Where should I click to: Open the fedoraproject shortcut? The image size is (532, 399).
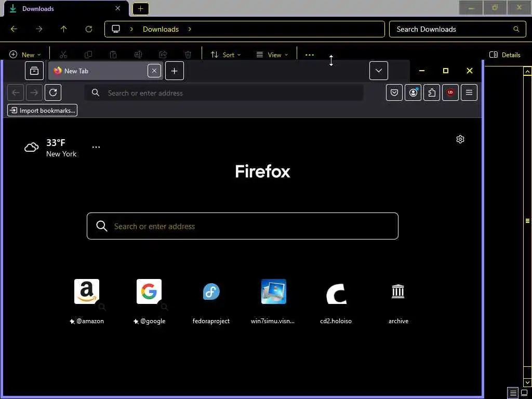click(211, 302)
